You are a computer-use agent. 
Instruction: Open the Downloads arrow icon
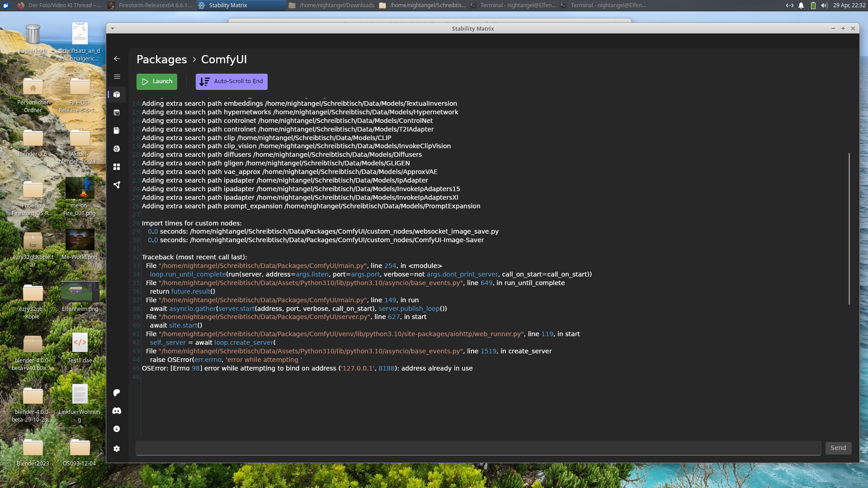tap(117, 429)
